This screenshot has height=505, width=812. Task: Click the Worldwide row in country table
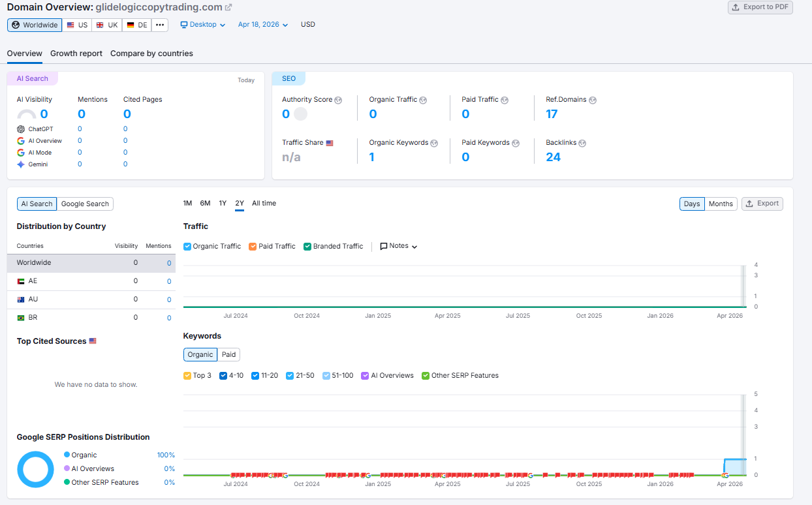click(x=91, y=263)
